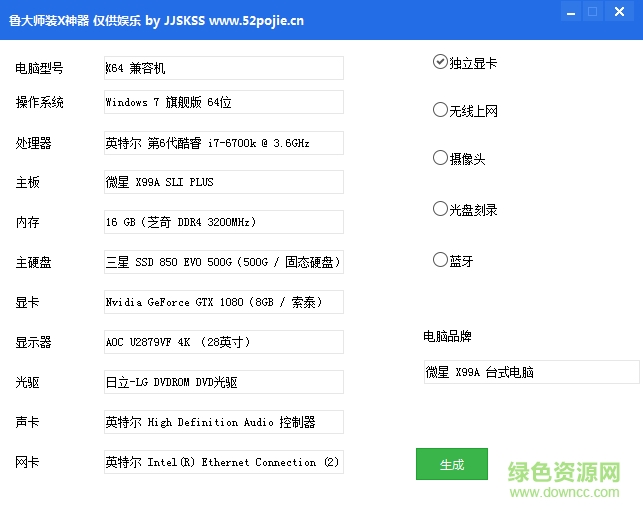Click the 主板 label
Viewport: 643px width, 511px height.
click(x=27, y=182)
